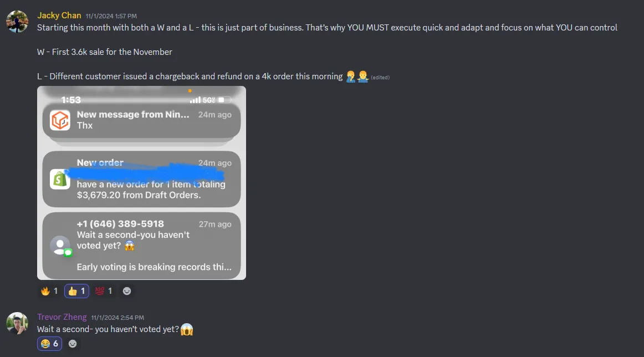Click the Shopify icon in the screenshot

pos(60,179)
